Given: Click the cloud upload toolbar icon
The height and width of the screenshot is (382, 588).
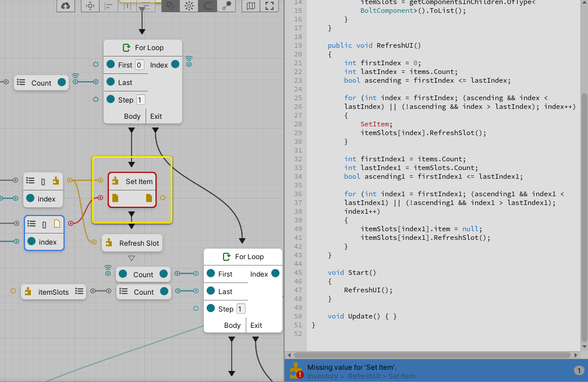Looking at the screenshot, I should point(66,6).
